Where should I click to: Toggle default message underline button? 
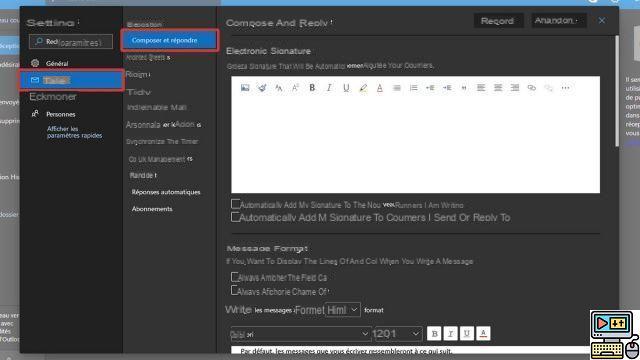tap(467, 334)
